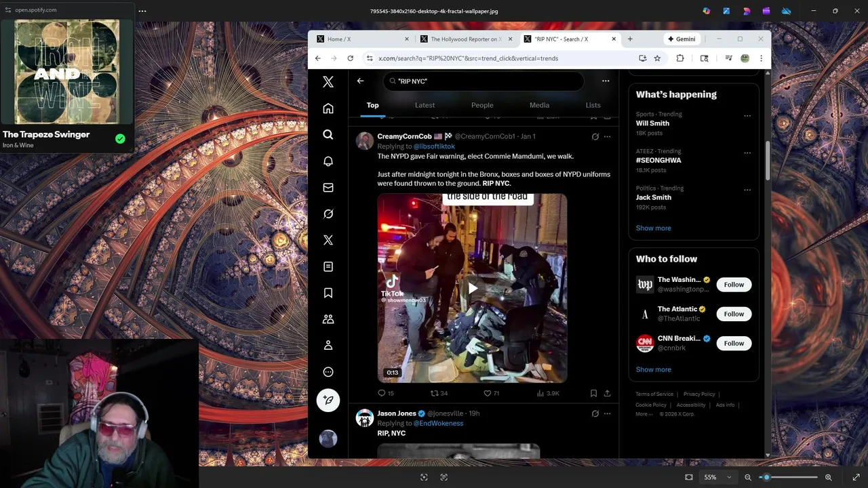Screen dimensions: 868x488
Task: Open Terms of Service link
Action: point(654,394)
